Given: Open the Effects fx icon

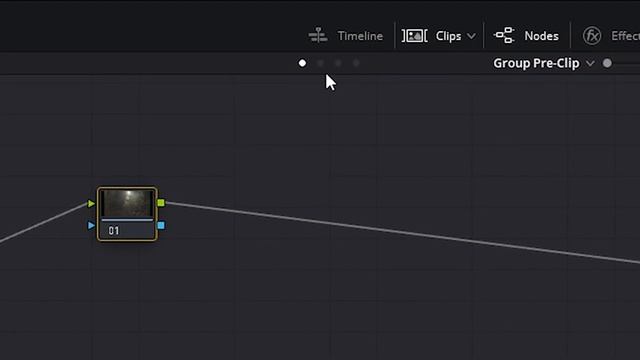Looking at the screenshot, I should [592, 36].
